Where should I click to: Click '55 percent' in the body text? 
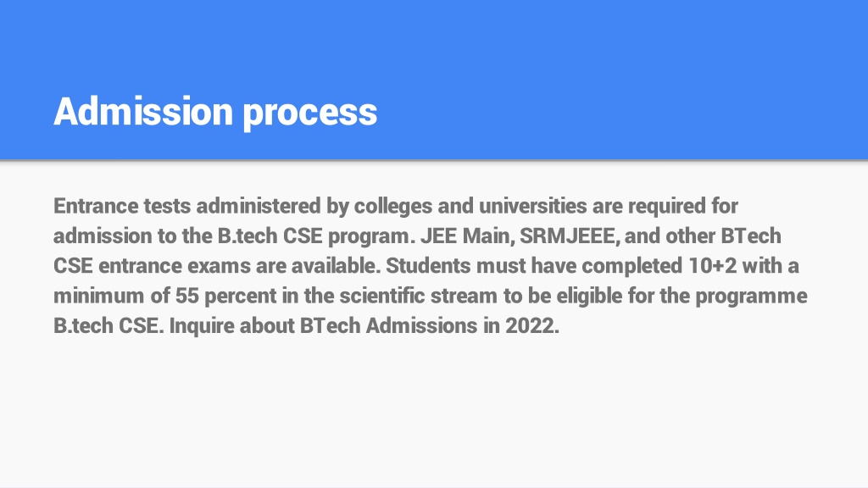[225, 296]
